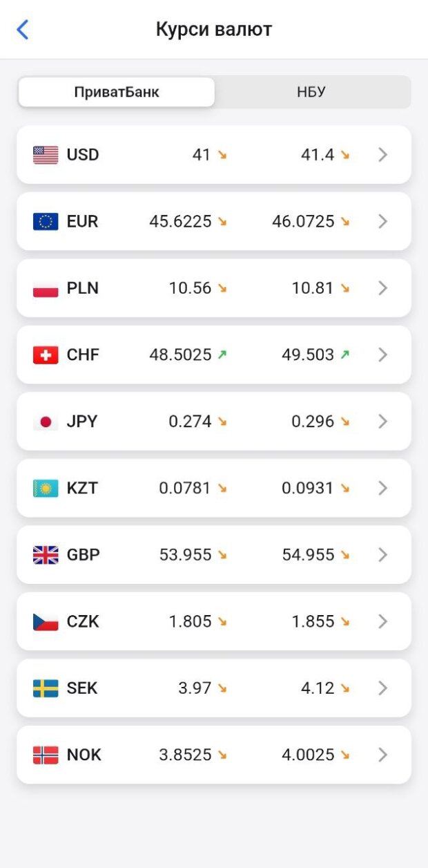Open CHF details via right chevron
Viewport: 428px width, 868px height.
pyautogui.click(x=383, y=355)
